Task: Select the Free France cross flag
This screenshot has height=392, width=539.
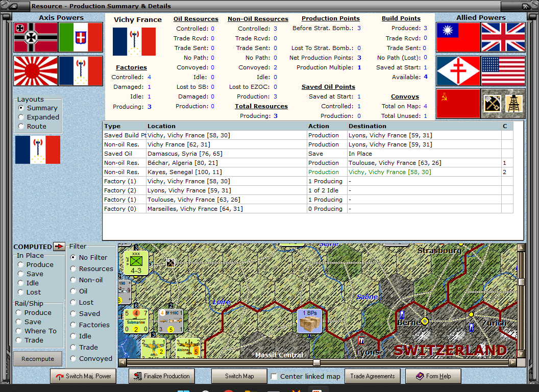Action: (458, 71)
